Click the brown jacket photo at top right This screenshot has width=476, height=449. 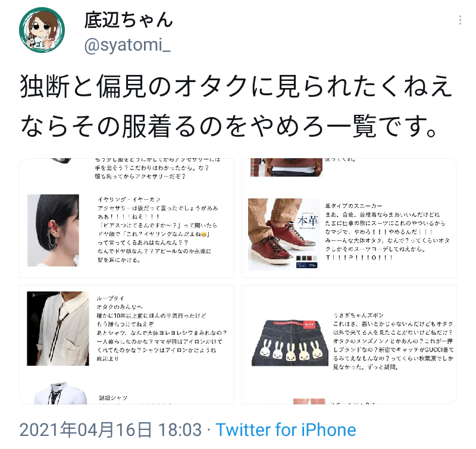(286, 167)
